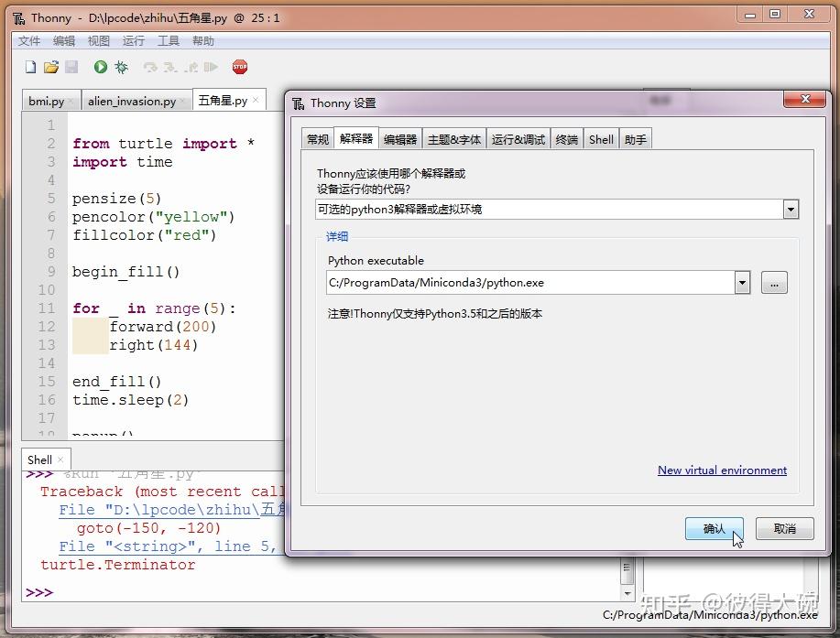Screen dimensions: 840x638
Task: Select the Shell tab in settings dialog
Action: tap(600, 138)
